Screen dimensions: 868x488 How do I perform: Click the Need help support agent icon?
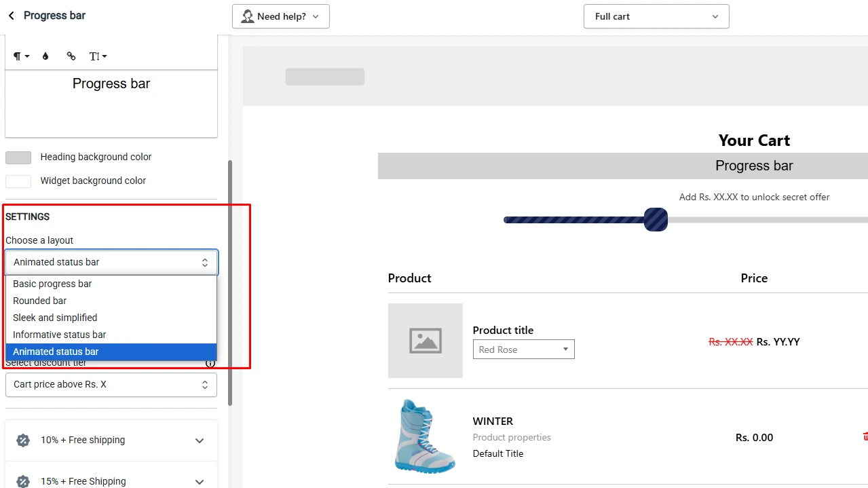(248, 16)
